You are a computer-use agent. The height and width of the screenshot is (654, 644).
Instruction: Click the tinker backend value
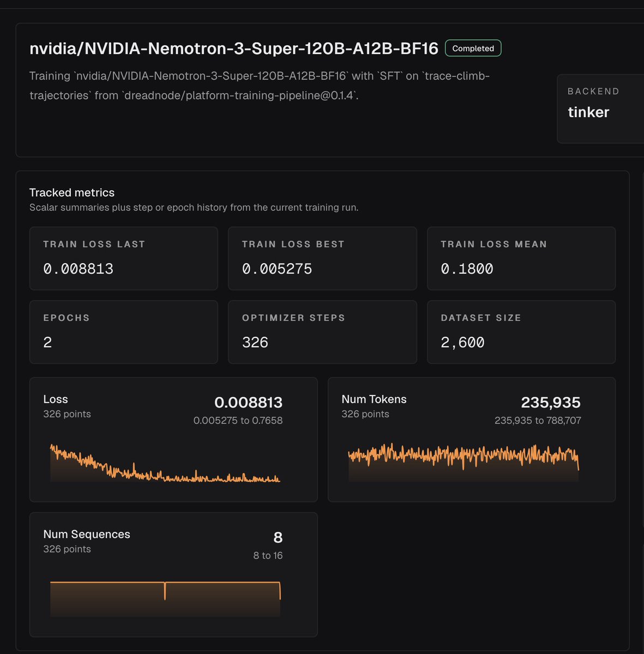pyautogui.click(x=588, y=112)
